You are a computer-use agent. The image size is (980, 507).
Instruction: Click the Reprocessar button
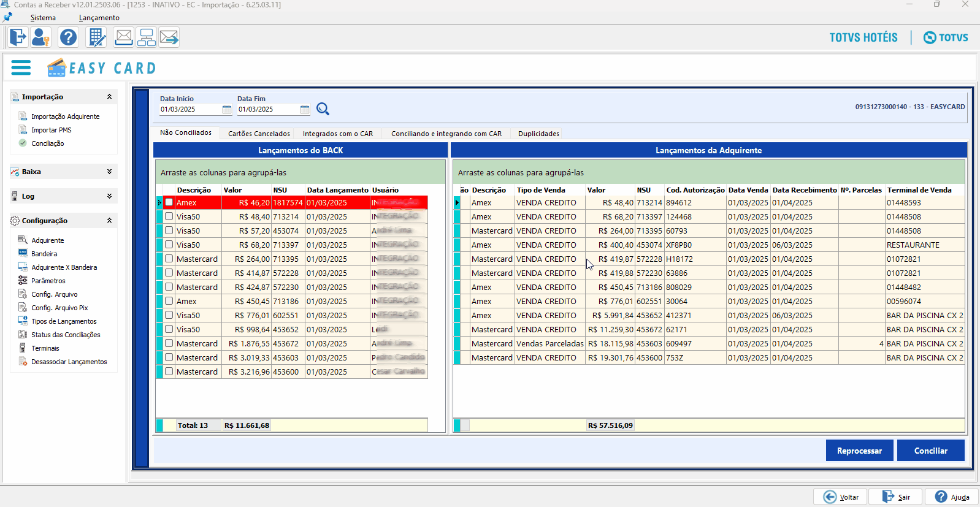tap(859, 451)
